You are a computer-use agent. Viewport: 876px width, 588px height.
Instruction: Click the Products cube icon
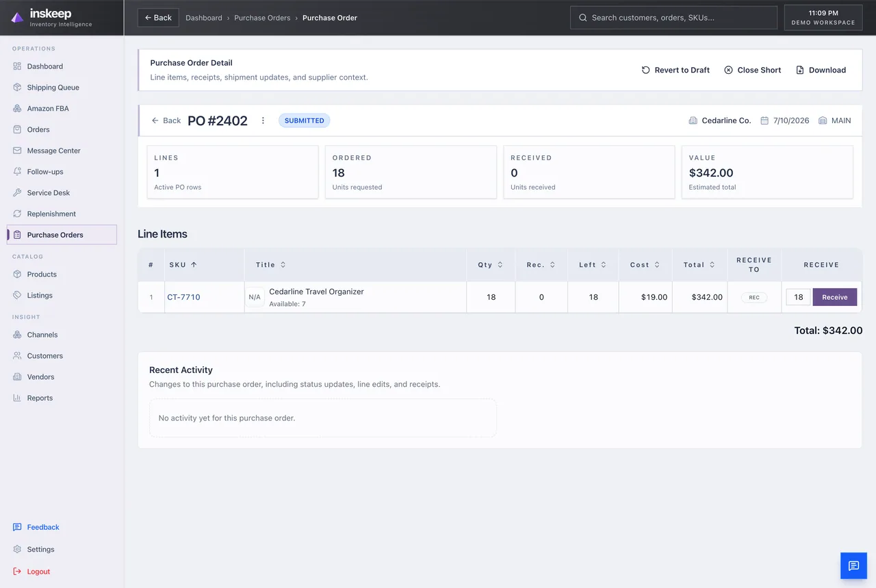(17, 274)
